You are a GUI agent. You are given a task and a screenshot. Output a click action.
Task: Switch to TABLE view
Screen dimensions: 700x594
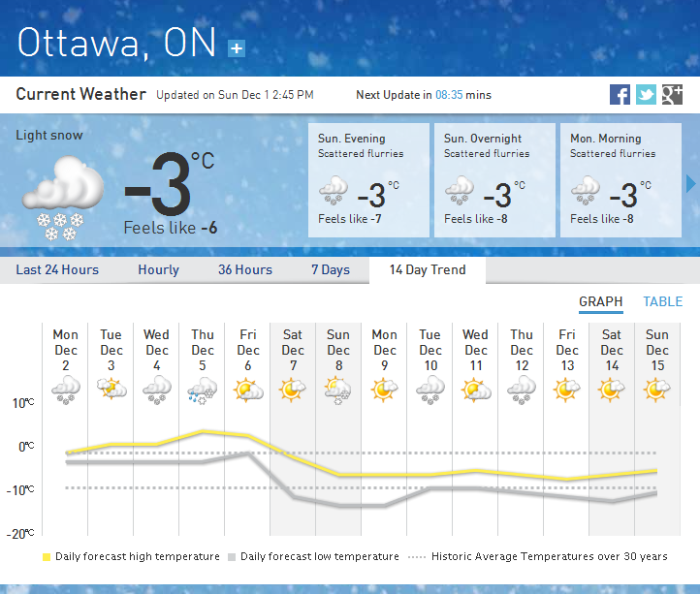click(x=663, y=301)
